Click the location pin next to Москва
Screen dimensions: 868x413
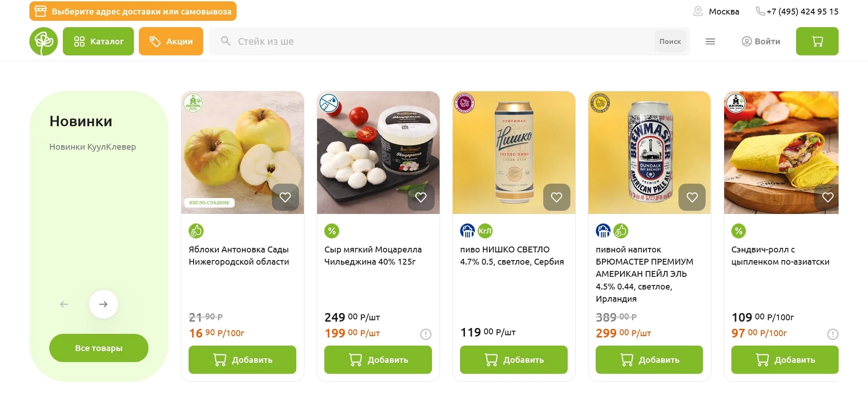pos(698,11)
